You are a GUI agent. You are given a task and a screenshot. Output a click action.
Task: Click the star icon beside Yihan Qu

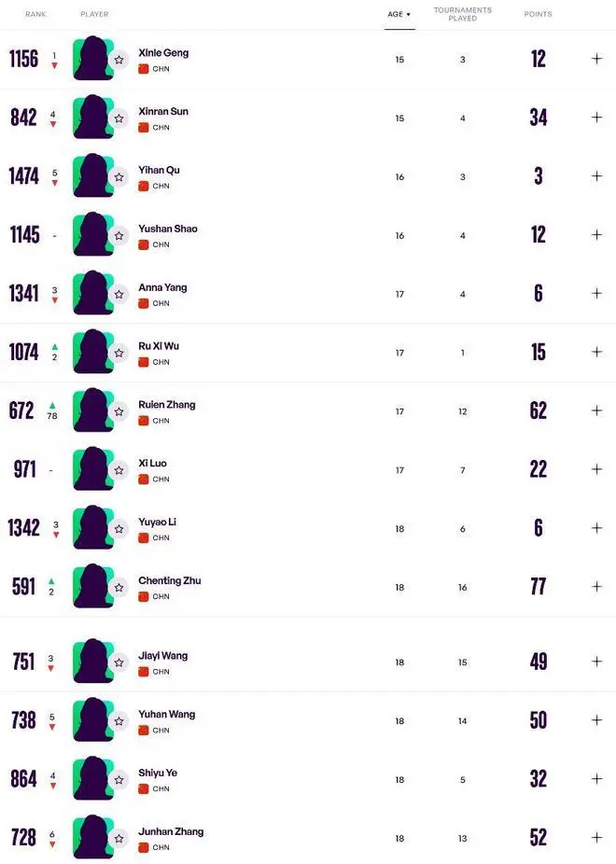coord(119,177)
